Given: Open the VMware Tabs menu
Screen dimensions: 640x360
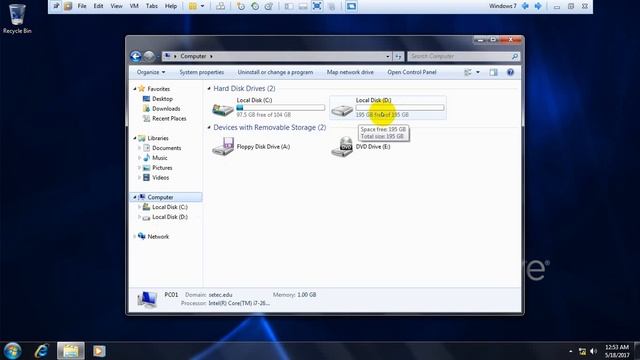Looking at the screenshot, I should [x=152, y=6].
